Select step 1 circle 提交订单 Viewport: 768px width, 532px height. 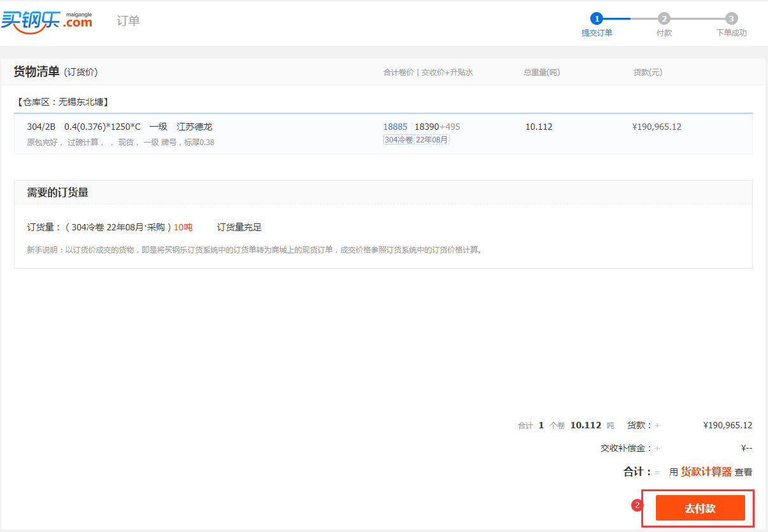pos(597,18)
